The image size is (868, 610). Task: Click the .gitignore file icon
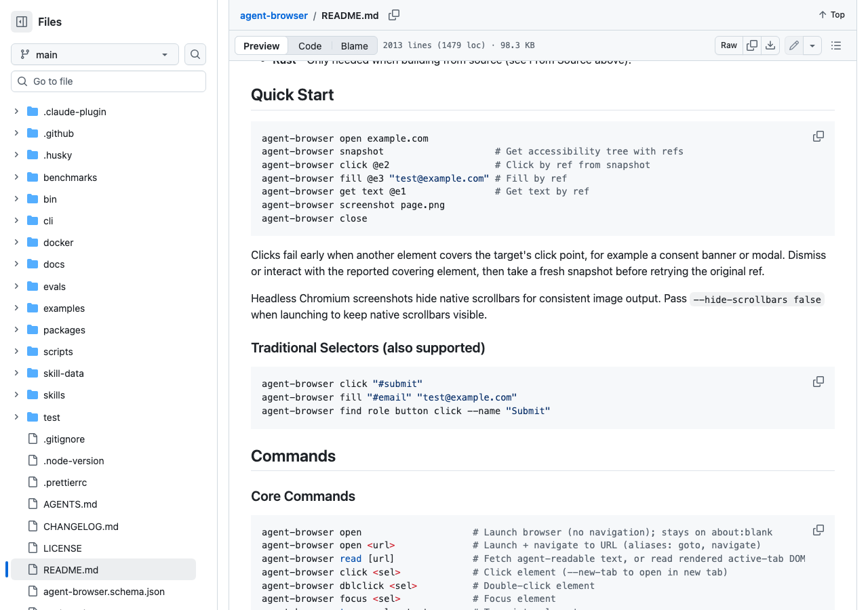(x=33, y=439)
